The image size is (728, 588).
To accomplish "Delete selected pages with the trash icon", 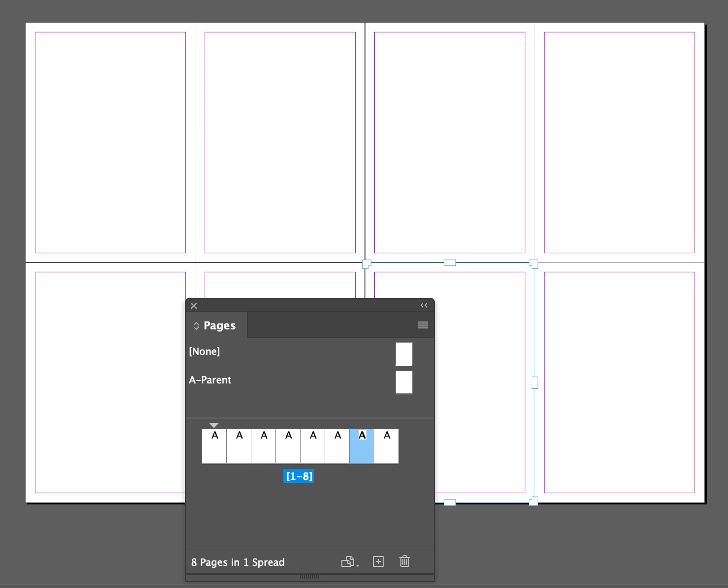I will [405, 561].
